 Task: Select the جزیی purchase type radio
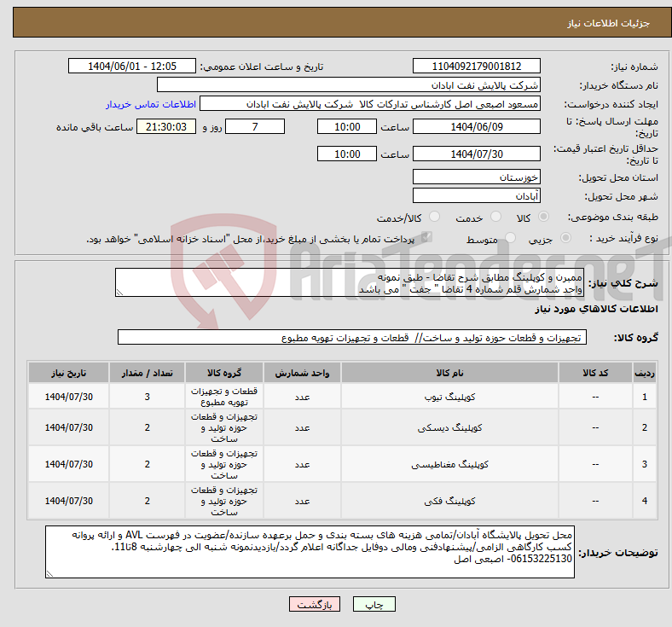pyautogui.click(x=565, y=238)
